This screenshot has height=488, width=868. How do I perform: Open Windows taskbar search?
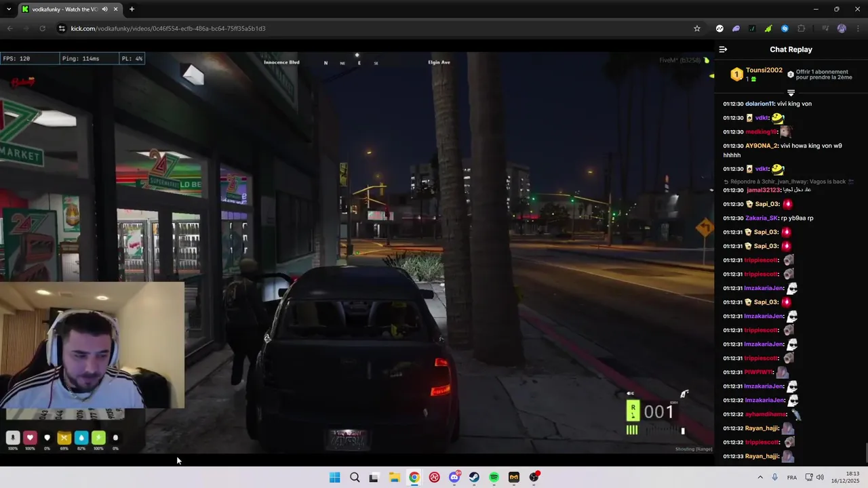(355, 477)
